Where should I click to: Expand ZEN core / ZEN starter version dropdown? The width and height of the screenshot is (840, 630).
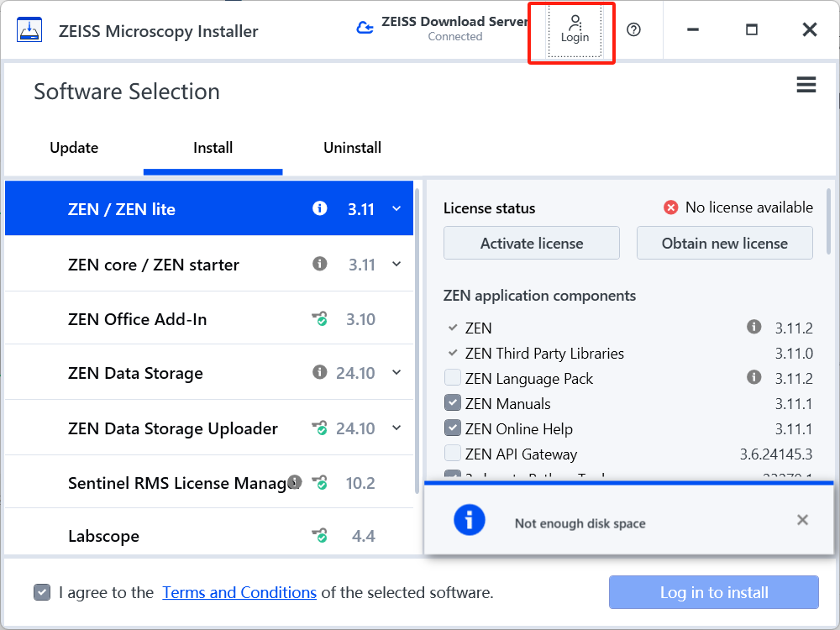(396, 264)
